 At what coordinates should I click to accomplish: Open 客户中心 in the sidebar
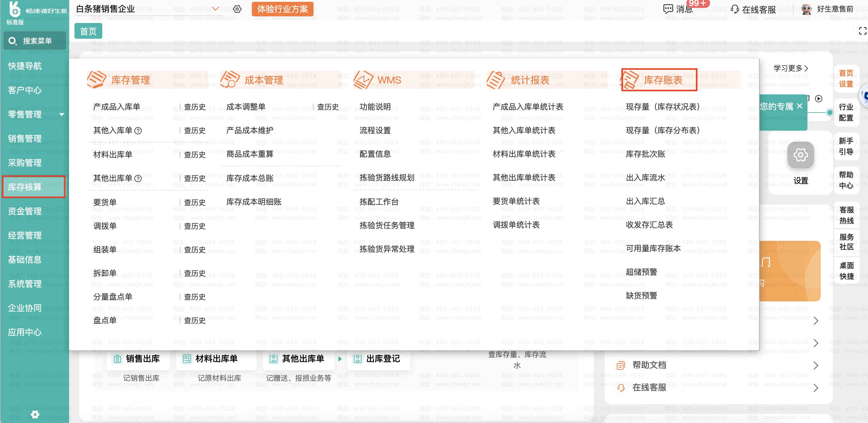coord(25,90)
